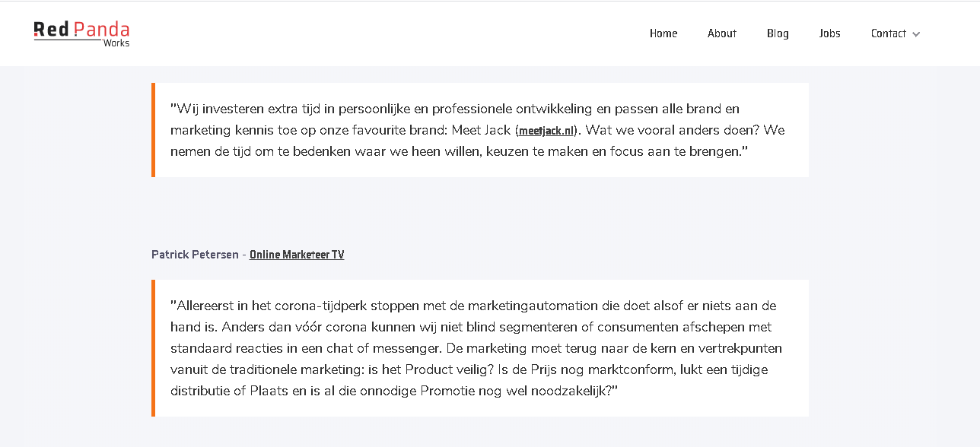Image resolution: width=980 pixels, height=447 pixels.
Task: Follow the meetjack.nl link
Action: 547,131
